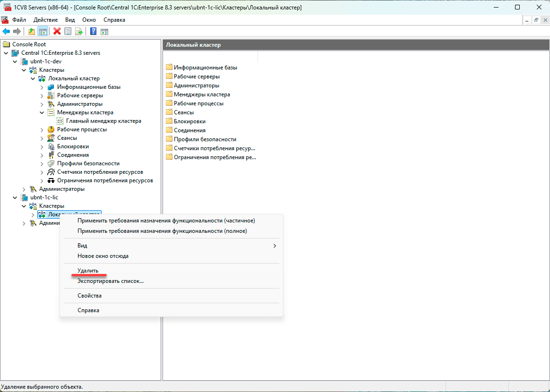Select Менеджеры кластера in the right pane
The height and width of the screenshot is (392, 550).
click(202, 94)
